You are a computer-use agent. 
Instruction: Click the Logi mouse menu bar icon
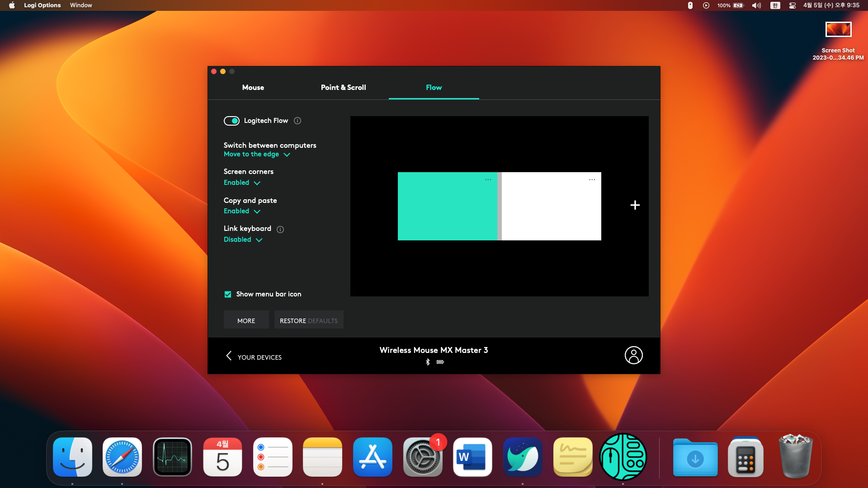(x=690, y=5)
